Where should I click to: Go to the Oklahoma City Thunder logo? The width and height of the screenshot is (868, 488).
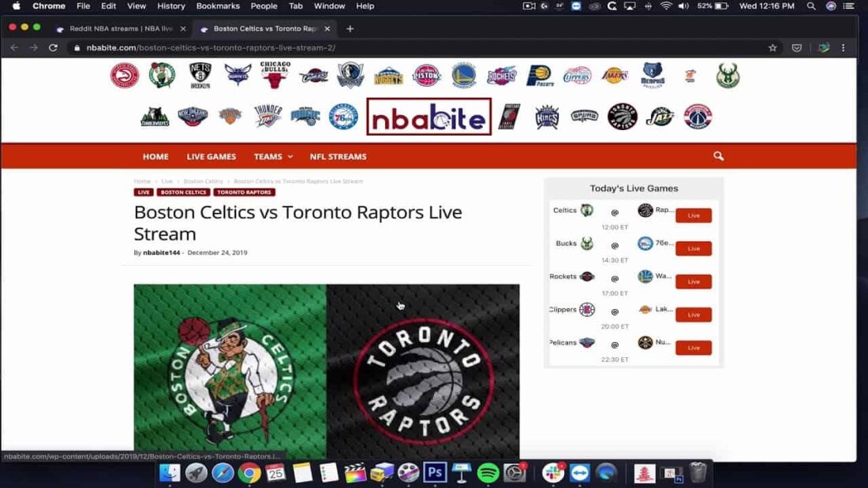point(268,116)
